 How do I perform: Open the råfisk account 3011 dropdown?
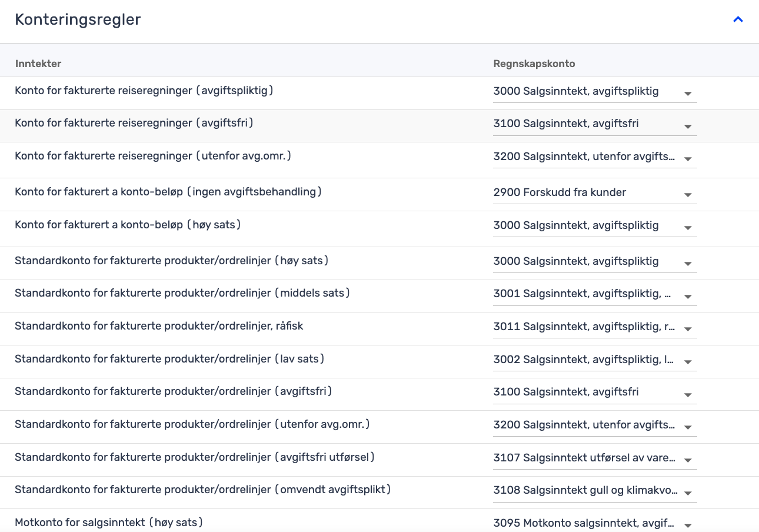tap(594, 327)
